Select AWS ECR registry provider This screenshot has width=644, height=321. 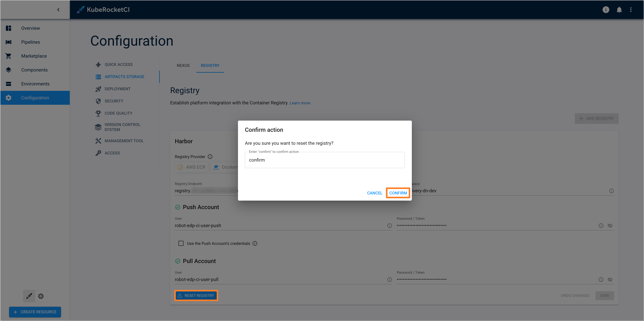point(191,167)
